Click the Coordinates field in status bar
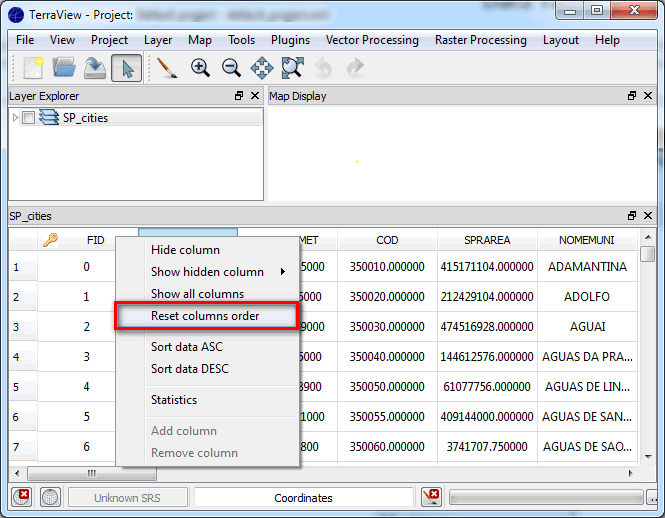This screenshot has height=518, width=665. pos(303,497)
